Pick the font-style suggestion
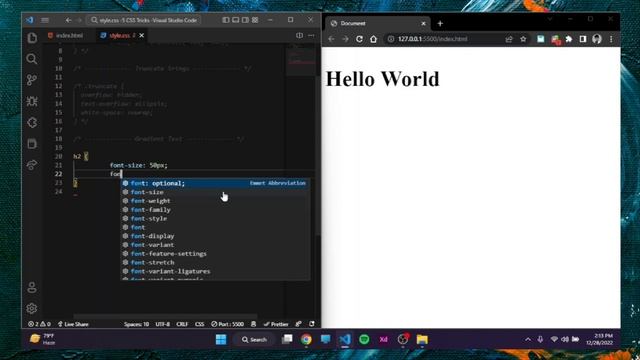Viewport: 640px width, 360px height. pyautogui.click(x=215, y=218)
